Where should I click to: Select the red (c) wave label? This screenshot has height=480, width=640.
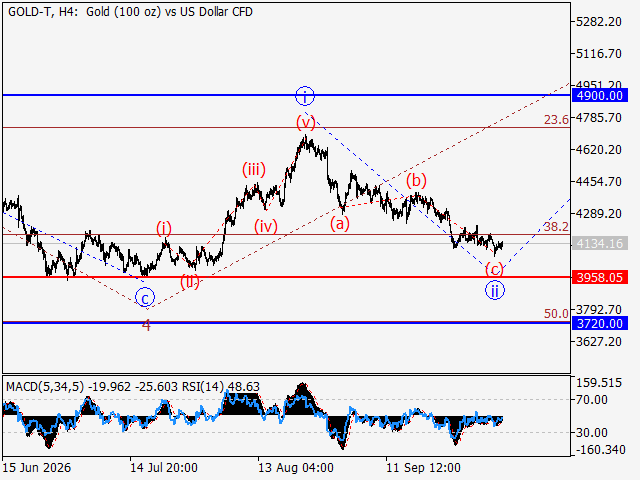(x=494, y=270)
